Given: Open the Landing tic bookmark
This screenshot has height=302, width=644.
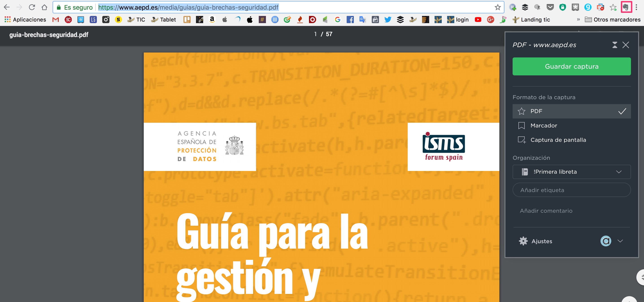Looking at the screenshot, I should [x=531, y=20].
